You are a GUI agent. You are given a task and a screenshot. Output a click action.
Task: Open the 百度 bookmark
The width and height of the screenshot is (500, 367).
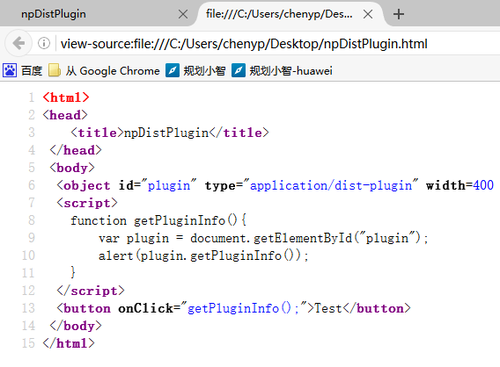23,71
